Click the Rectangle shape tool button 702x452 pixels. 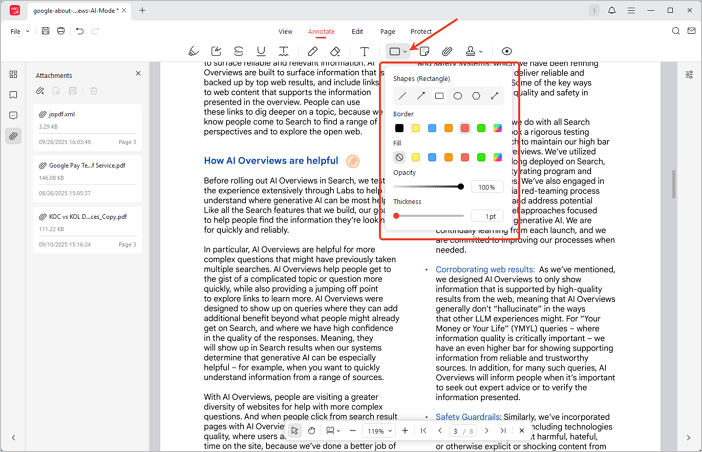[x=394, y=51]
